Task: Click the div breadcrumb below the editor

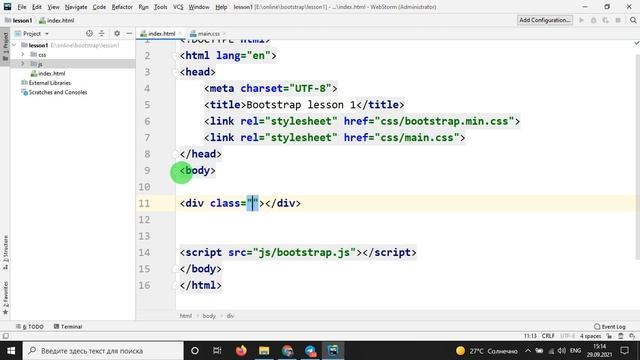Action: tap(230, 316)
